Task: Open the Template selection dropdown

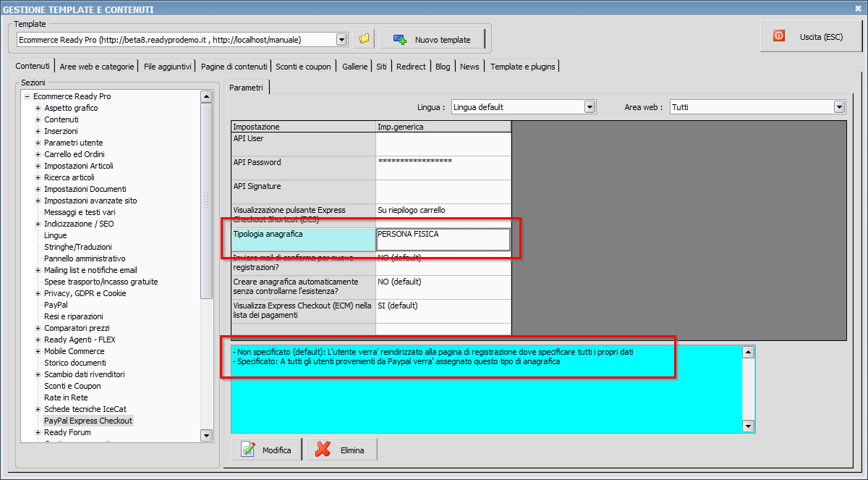Action: pos(342,39)
